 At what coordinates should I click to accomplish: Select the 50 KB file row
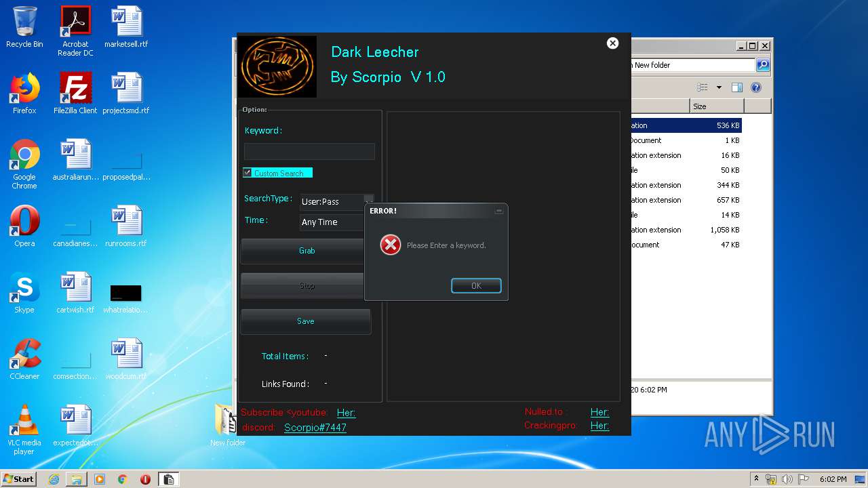coord(686,170)
